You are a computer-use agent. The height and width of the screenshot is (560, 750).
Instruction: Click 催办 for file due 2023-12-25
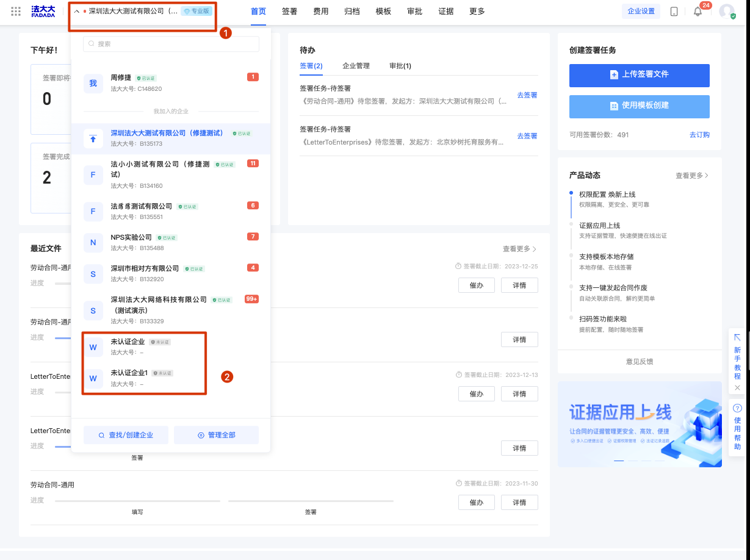[x=477, y=285]
